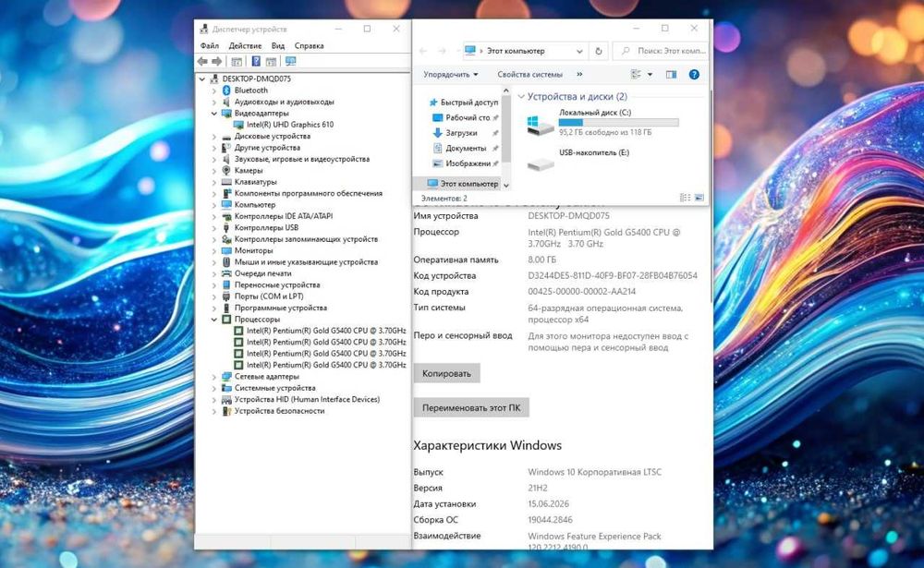Viewport: 924px width, 568px height.
Task: Open the Упорядочить dropdown menu
Action: click(451, 74)
